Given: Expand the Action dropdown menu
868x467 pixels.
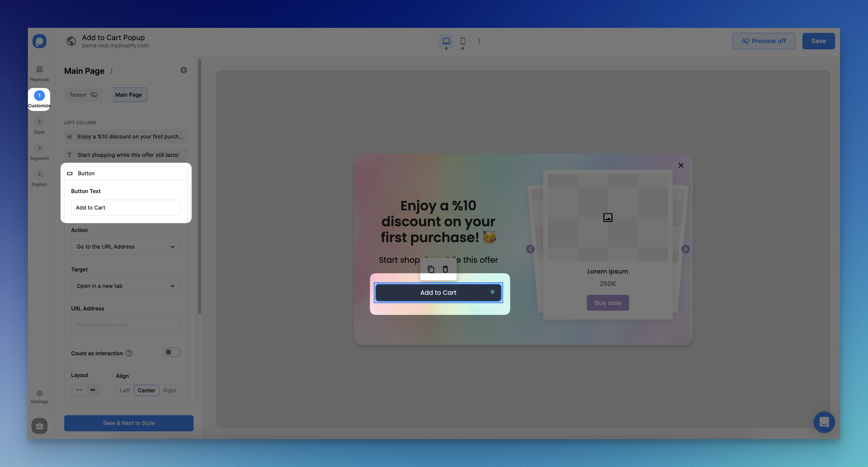Looking at the screenshot, I should click(125, 246).
